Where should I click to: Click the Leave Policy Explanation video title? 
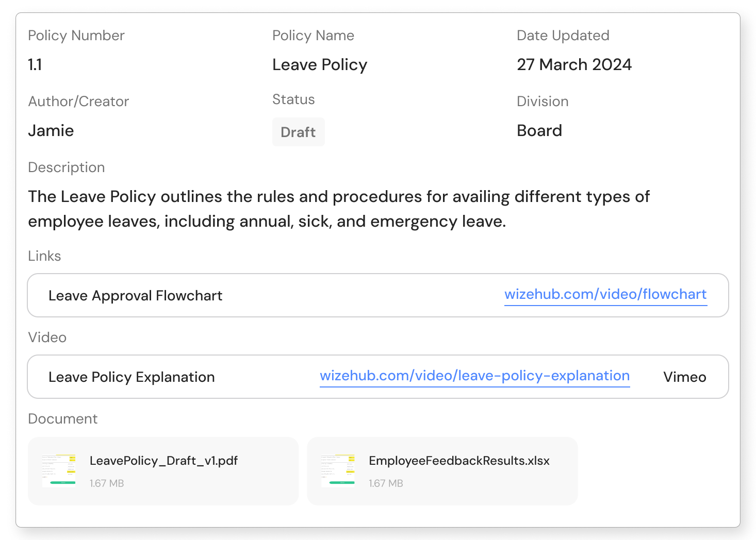coord(132,377)
